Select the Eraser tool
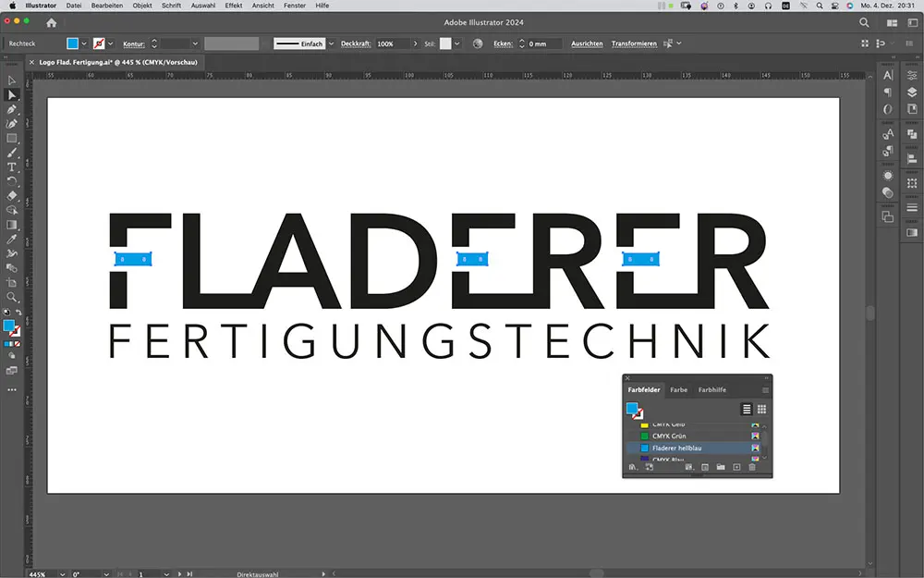 [12, 196]
